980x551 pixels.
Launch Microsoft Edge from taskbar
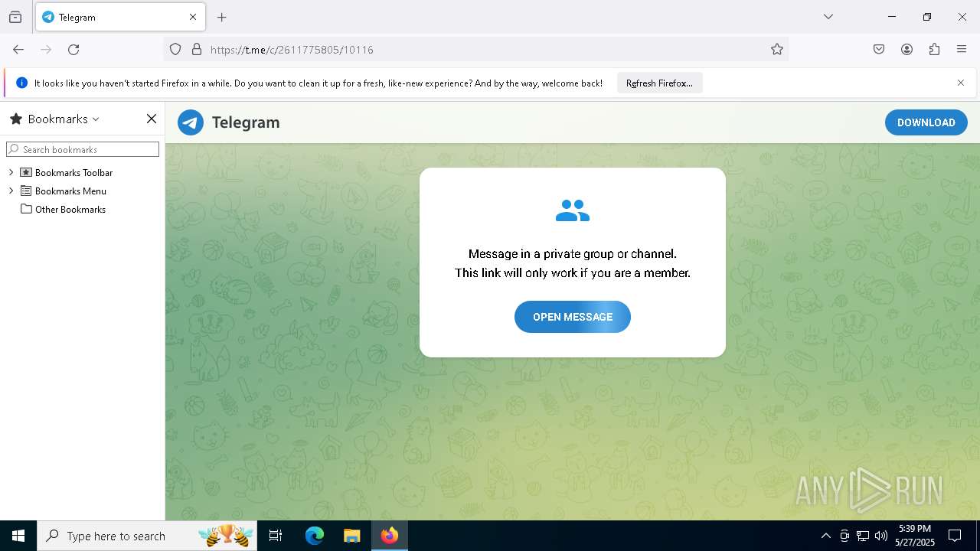(x=315, y=536)
